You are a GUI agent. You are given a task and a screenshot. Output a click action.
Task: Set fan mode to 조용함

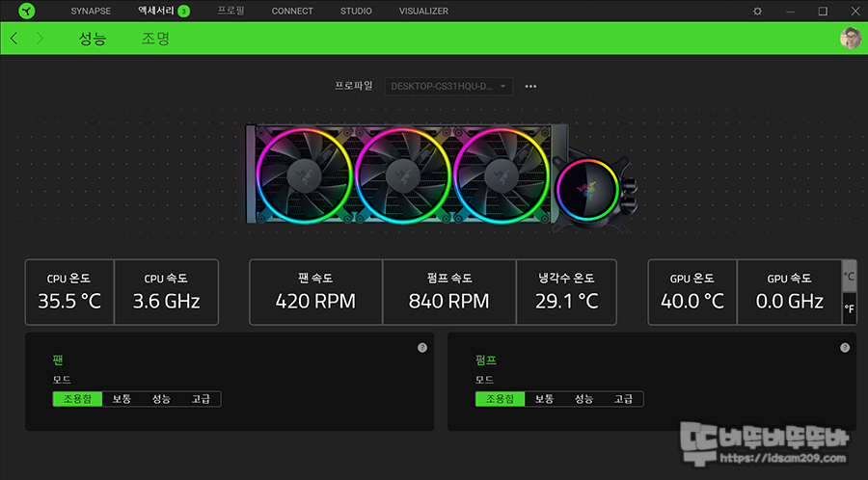tap(77, 399)
